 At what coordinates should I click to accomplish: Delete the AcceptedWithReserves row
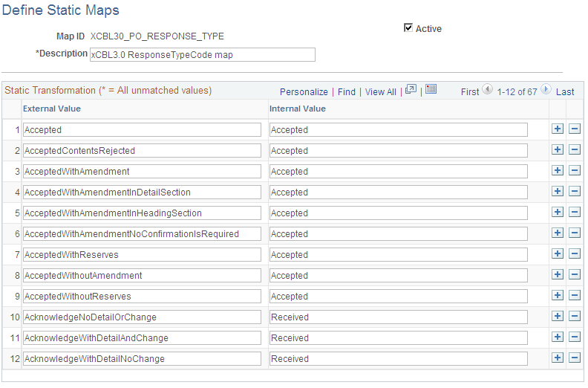click(575, 254)
